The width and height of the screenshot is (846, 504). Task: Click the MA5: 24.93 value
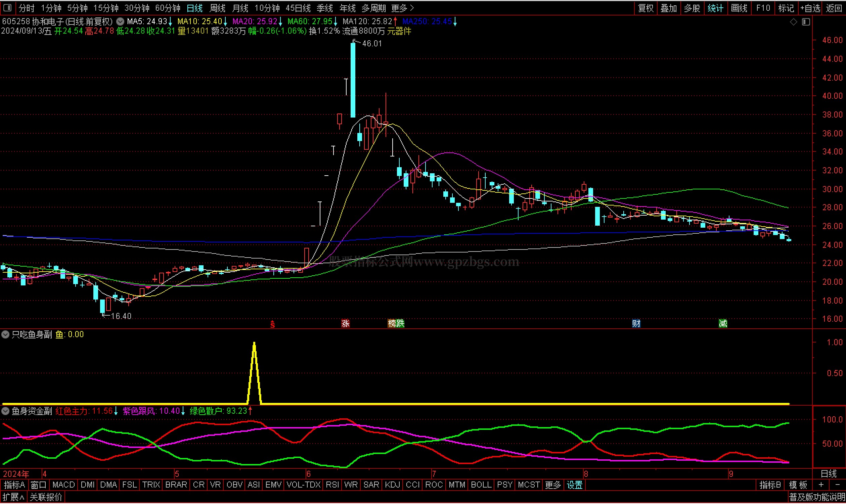[x=147, y=21]
